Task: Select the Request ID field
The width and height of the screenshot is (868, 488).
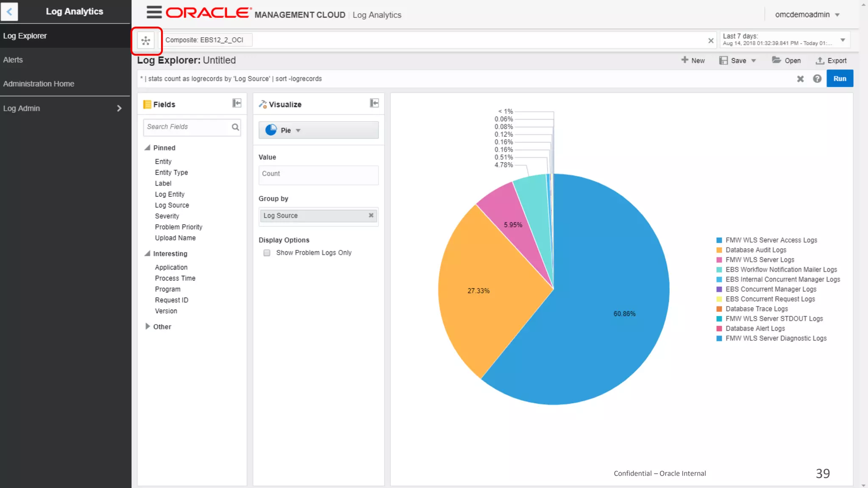Action: click(171, 300)
